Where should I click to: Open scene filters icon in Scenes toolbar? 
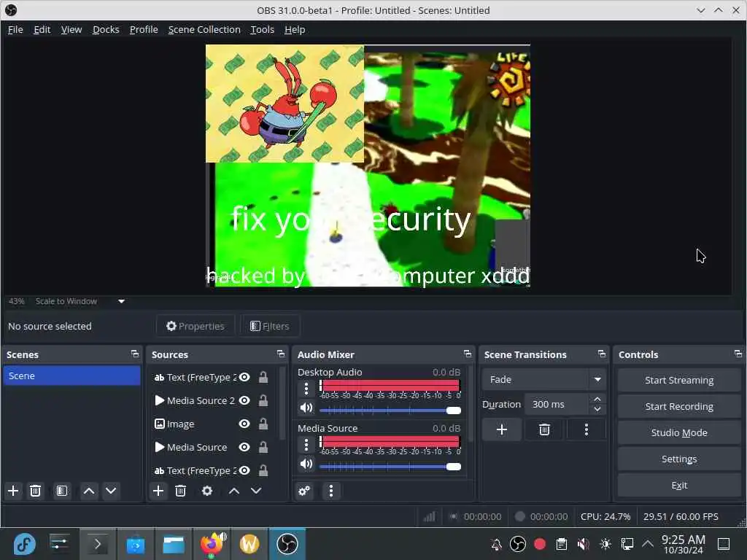coord(61,491)
